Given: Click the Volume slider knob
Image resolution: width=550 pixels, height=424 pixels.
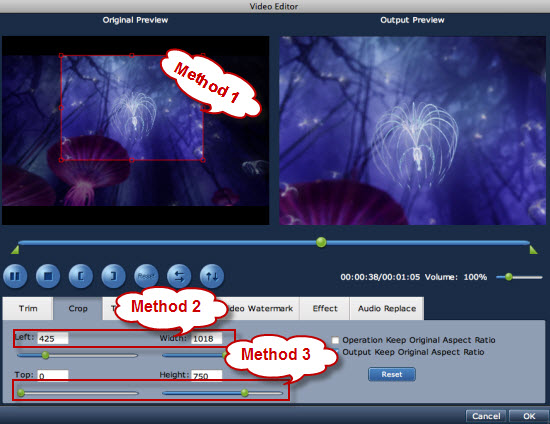Looking at the screenshot, I should (509, 277).
